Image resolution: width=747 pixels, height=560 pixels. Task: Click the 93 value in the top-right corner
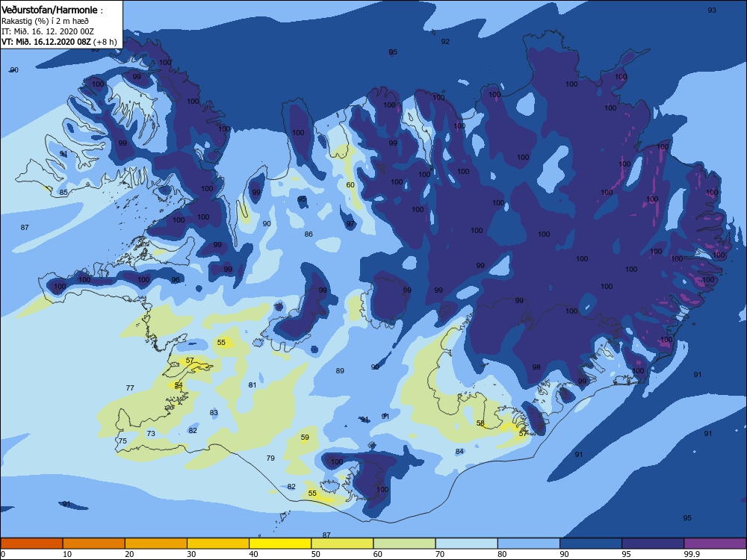(x=712, y=10)
